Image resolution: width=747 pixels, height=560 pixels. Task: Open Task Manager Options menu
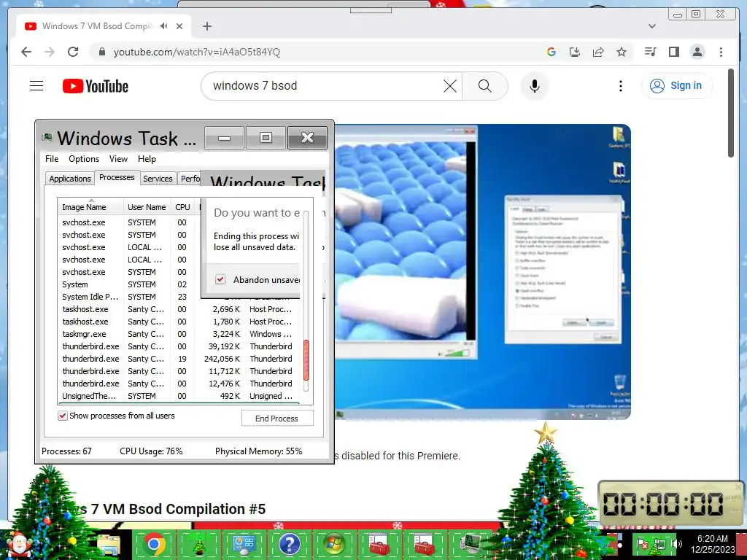click(x=84, y=158)
